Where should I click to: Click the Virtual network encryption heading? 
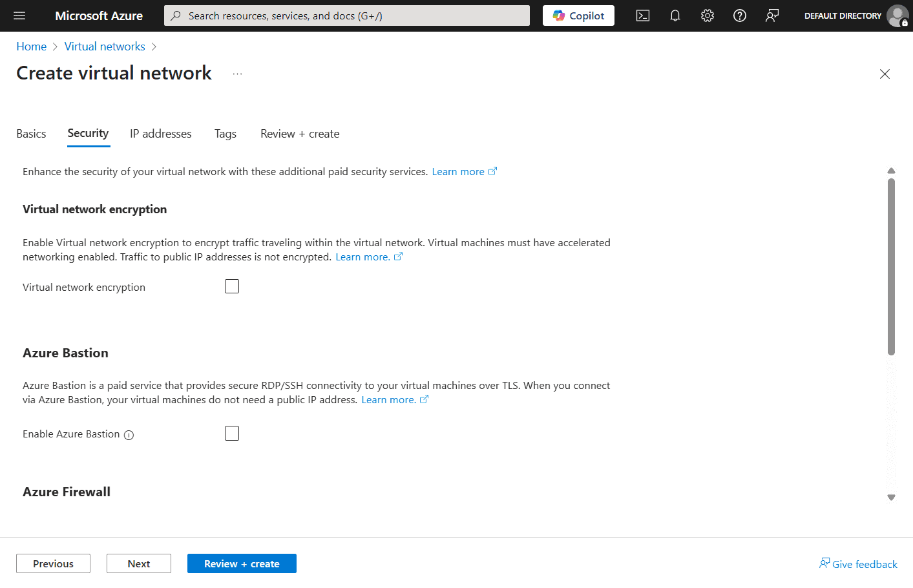94,209
